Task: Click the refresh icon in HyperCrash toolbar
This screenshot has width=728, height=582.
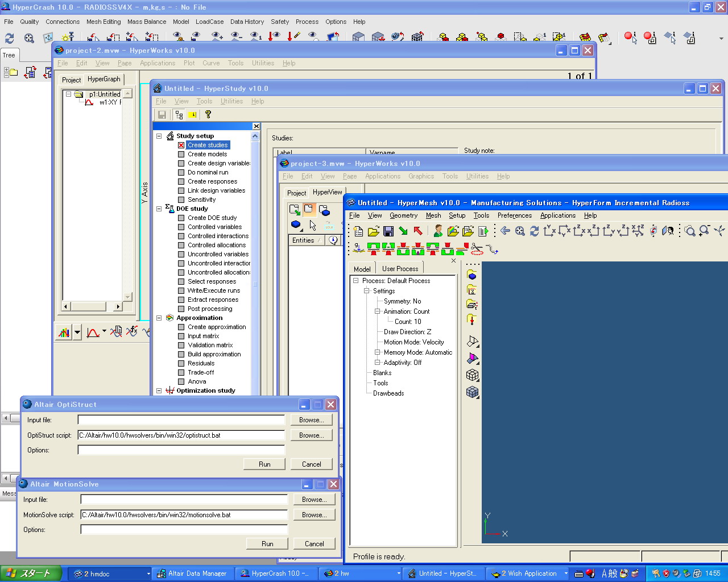Action: (x=10, y=38)
